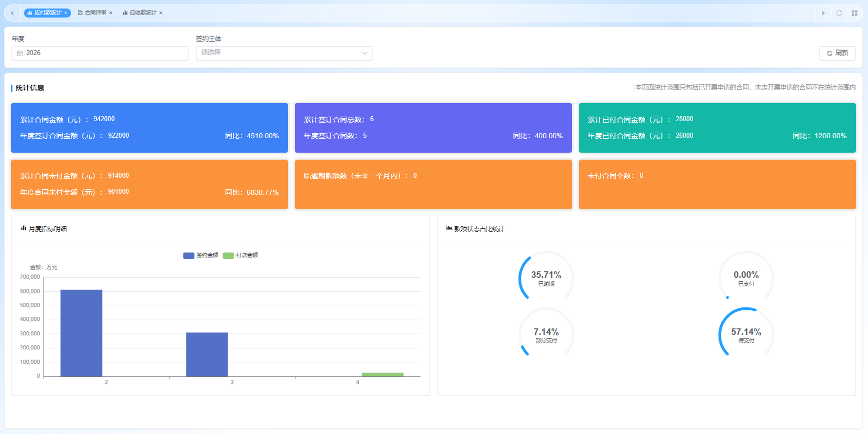Close the 应付款统计 tab
Screen dimensions: 868x434
point(65,13)
